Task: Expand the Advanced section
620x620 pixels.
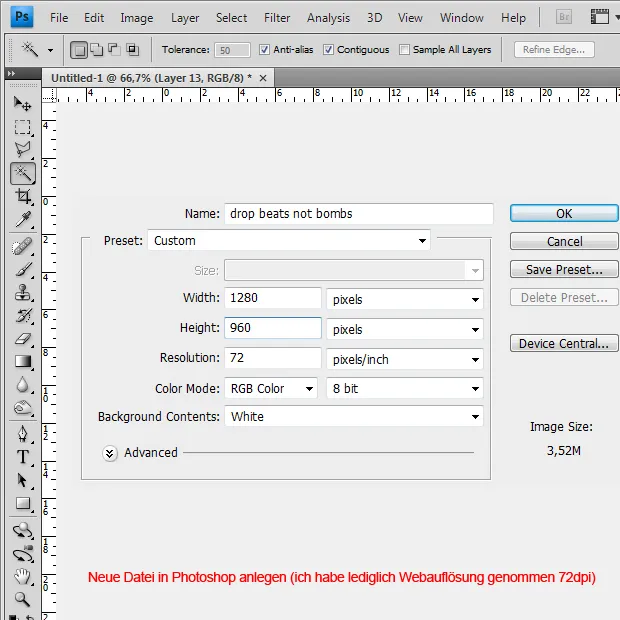Action: tap(110, 453)
